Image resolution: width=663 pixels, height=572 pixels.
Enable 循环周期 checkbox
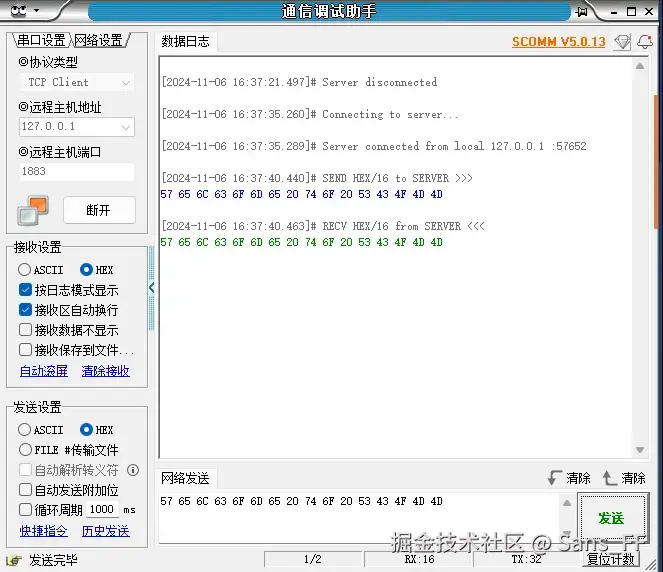51,510
